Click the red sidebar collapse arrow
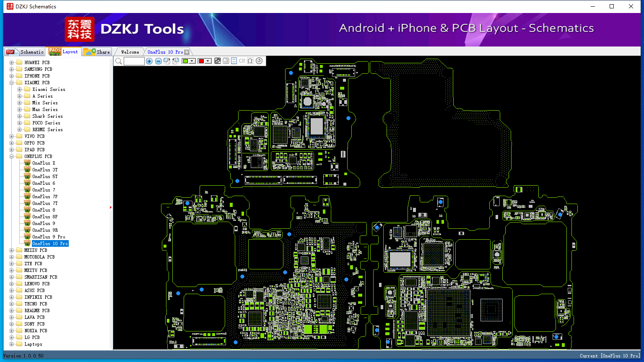Screen dimensions: 644x362 [x=111, y=207]
